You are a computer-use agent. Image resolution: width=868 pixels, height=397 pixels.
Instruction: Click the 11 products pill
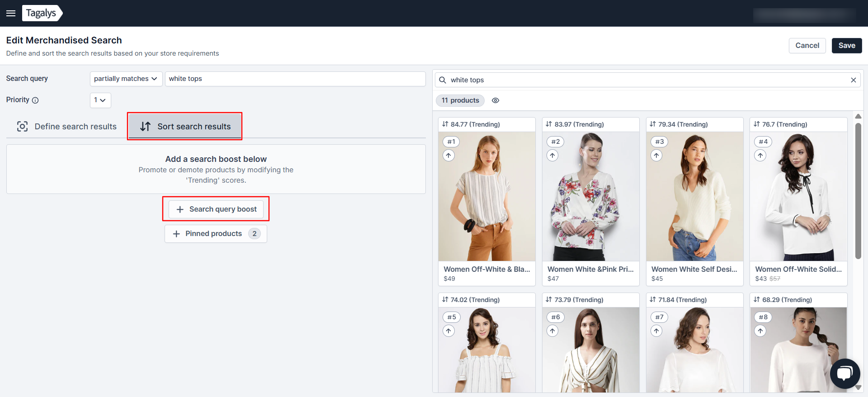tap(460, 100)
